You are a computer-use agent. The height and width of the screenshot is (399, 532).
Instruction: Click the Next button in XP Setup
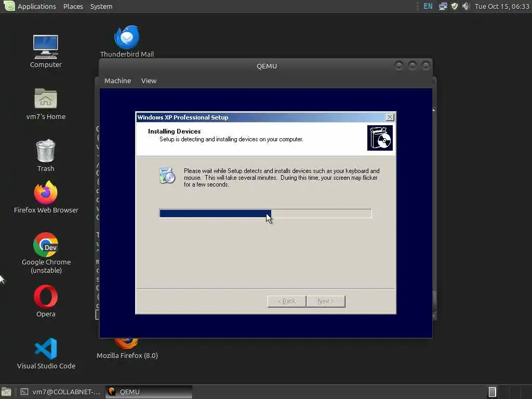click(x=326, y=301)
